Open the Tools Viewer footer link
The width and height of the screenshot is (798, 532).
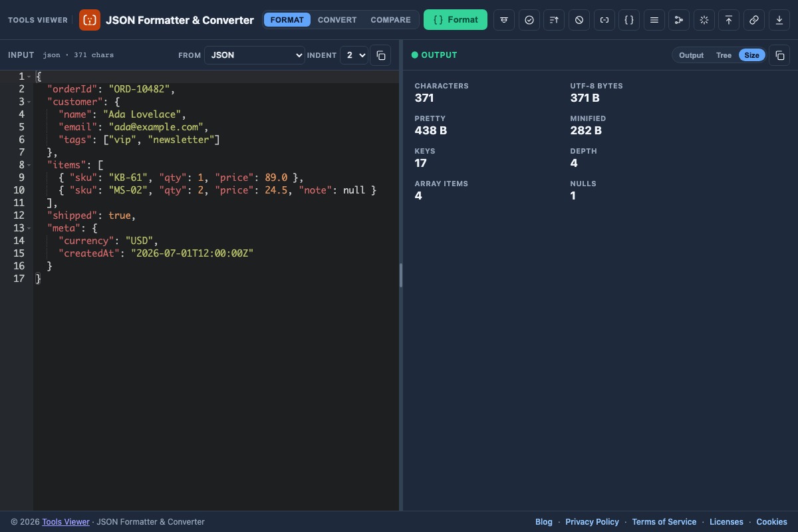pyautogui.click(x=66, y=522)
